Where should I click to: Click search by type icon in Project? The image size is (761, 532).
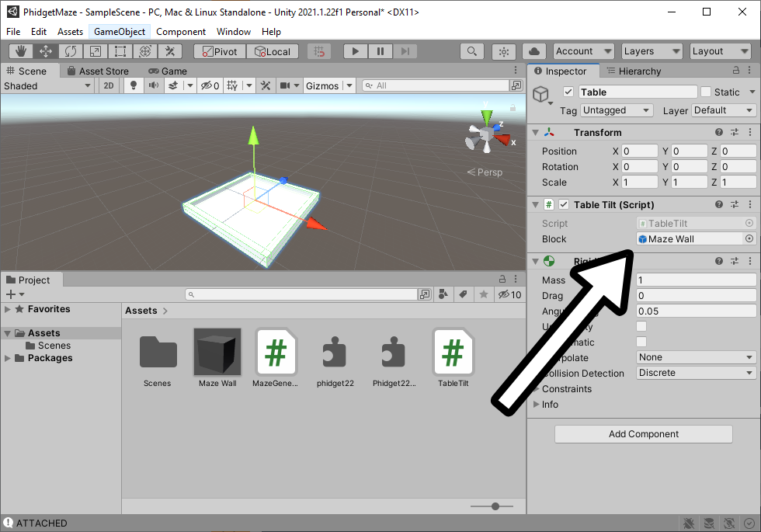tap(443, 294)
